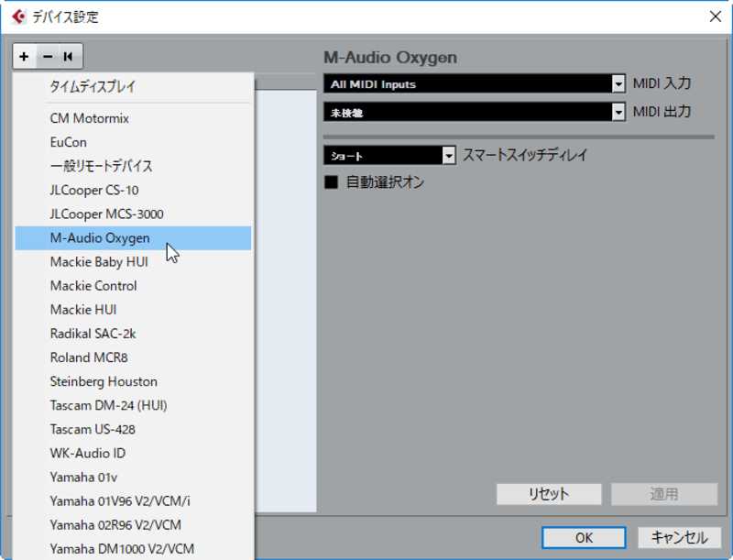This screenshot has width=733, height=560.
Task: Click the キャンセル button
Action: point(679,538)
